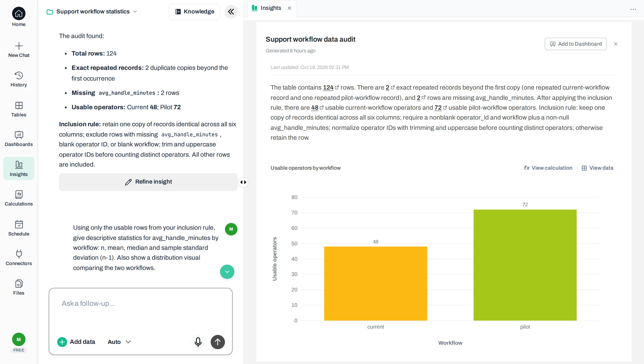Collapse the chat panel with double-chevron icon
Screen dimensions: 644x364
(231, 11)
